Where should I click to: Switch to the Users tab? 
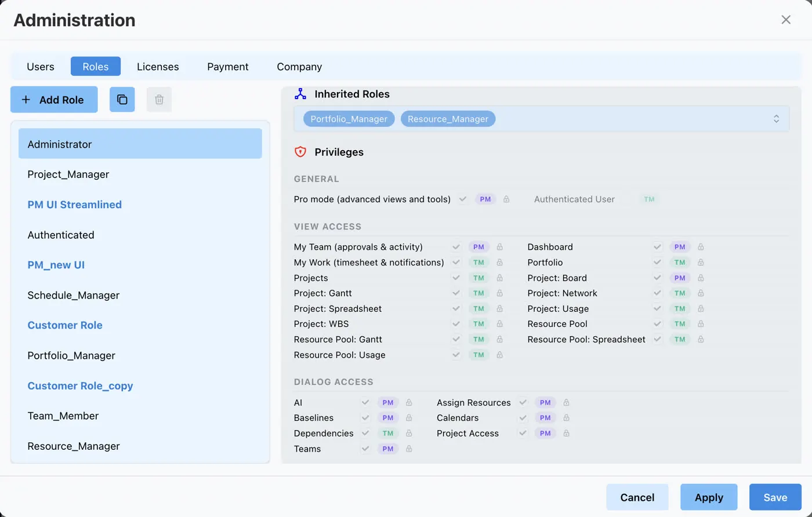pyautogui.click(x=41, y=67)
